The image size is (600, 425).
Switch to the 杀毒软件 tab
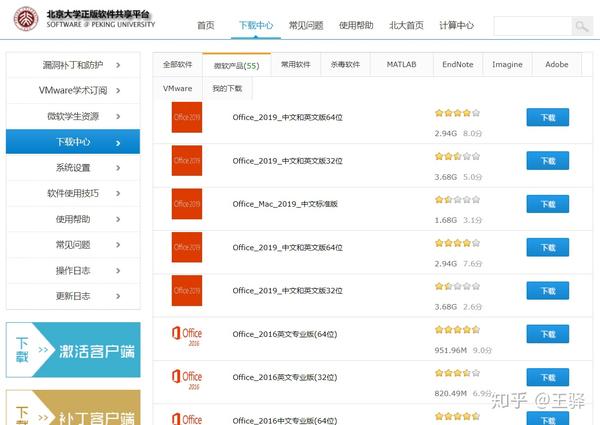pyautogui.click(x=345, y=65)
